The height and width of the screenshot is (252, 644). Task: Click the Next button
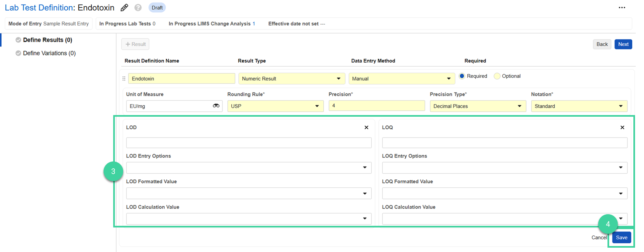pos(623,44)
